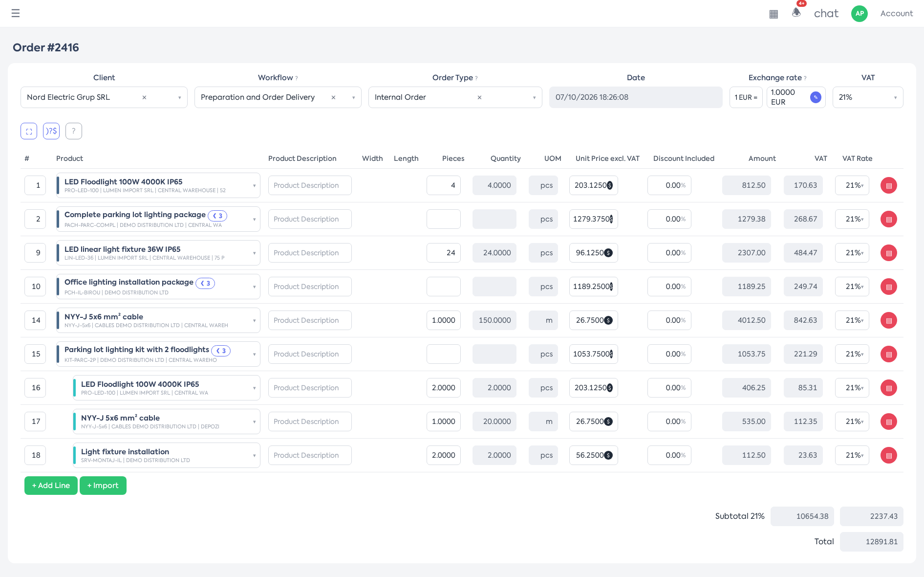Open VAT Rate dropdown for line 18

tap(852, 455)
